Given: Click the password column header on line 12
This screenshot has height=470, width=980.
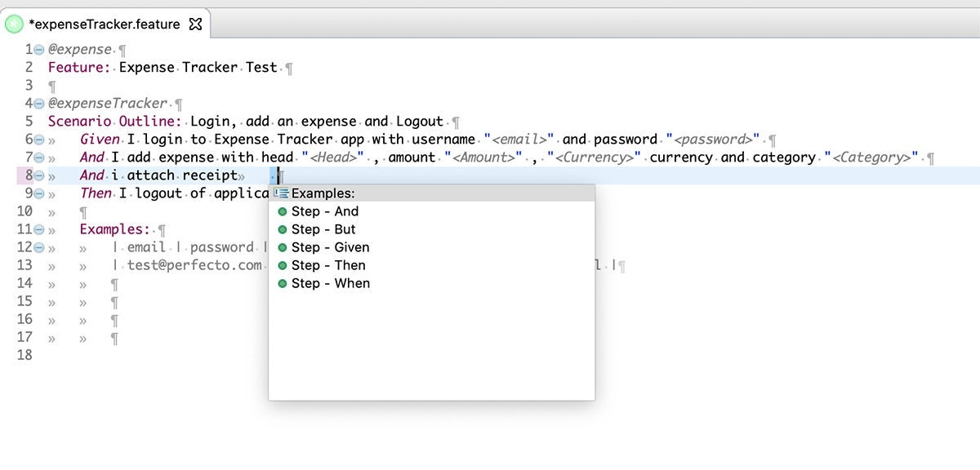Looking at the screenshot, I should click(x=222, y=247).
